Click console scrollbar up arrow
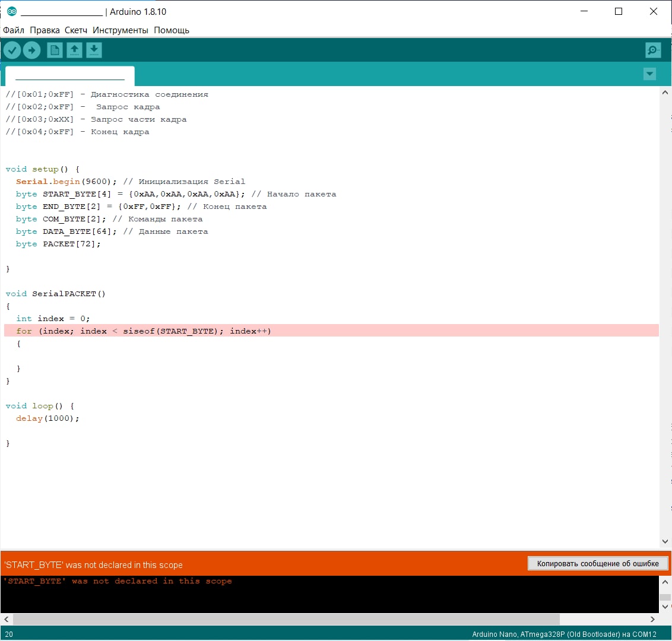 pyautogui.click(x=665, y=582)
